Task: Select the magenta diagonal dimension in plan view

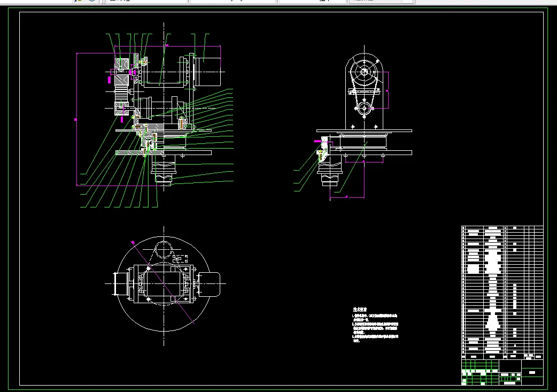Action: (163, 282)
